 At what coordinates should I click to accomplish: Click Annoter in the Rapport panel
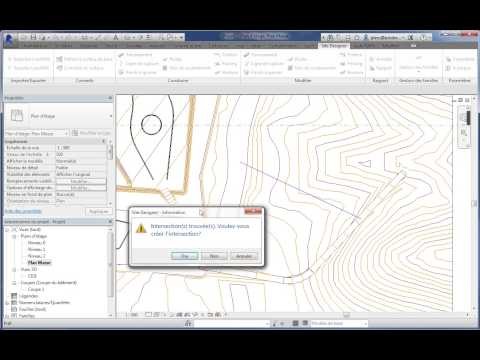(x=380, y=59)
